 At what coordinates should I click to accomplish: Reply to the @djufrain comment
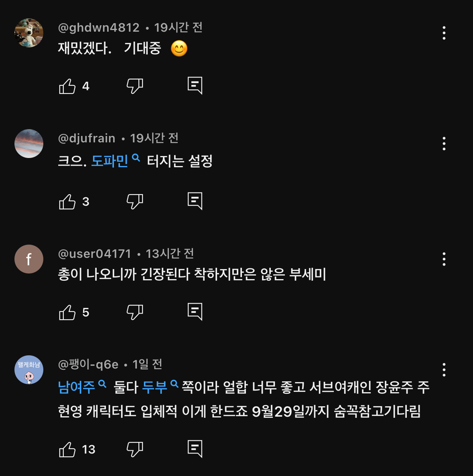pyautogui.click(x=195, y=201)
